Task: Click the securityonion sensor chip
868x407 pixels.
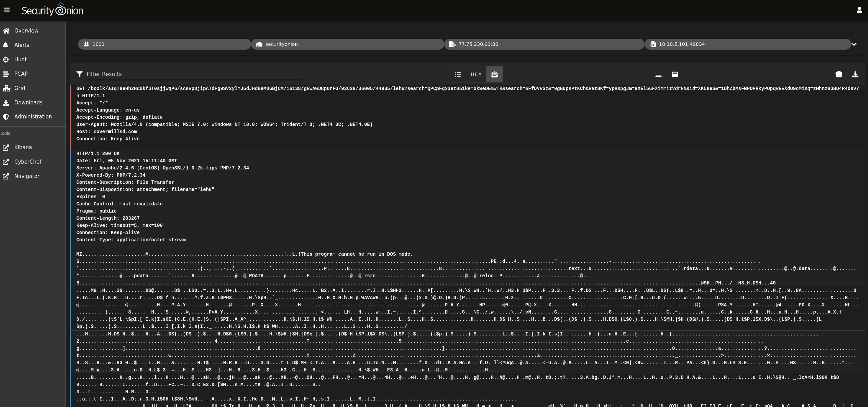Action: coord(347,44)
